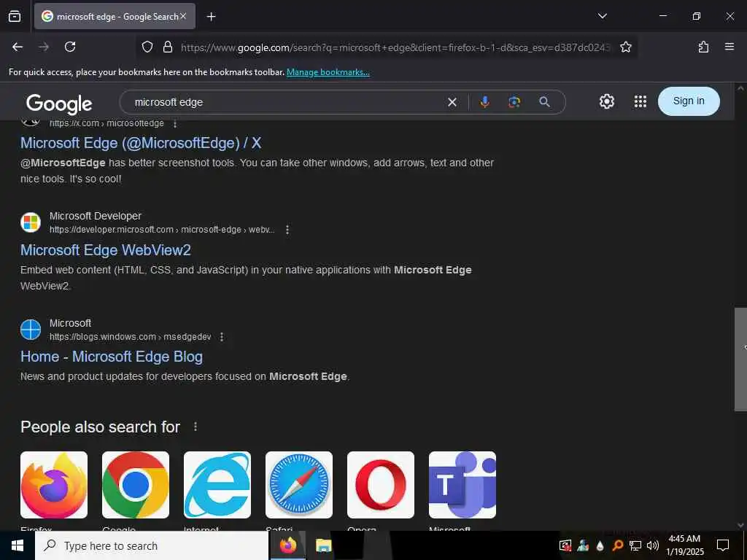Image resolution: width=747 pixels, height=560 pixels.
Task: View site security padlock info
Action: point(167,47)
